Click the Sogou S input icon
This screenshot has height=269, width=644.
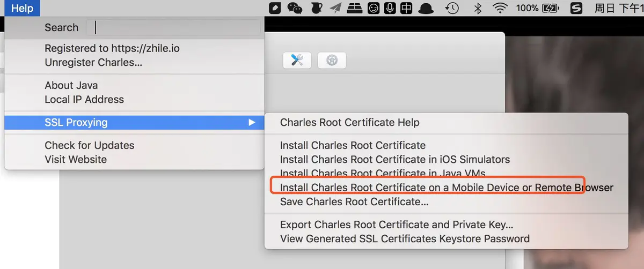tap(576, 8)
